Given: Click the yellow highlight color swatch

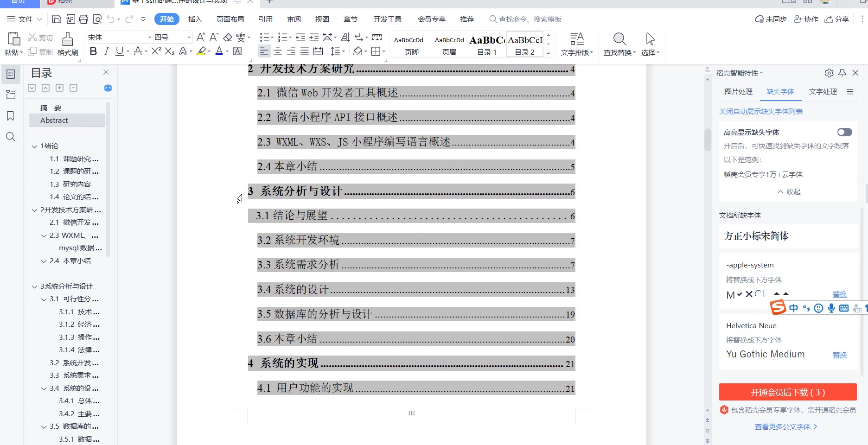Looking at the screenshot, I should (x=201, y=51).
